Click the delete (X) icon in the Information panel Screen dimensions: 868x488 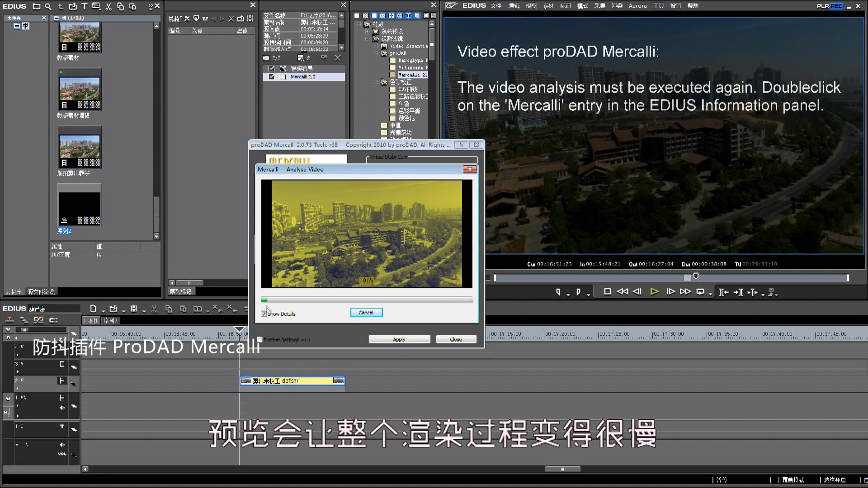(337, 58)
